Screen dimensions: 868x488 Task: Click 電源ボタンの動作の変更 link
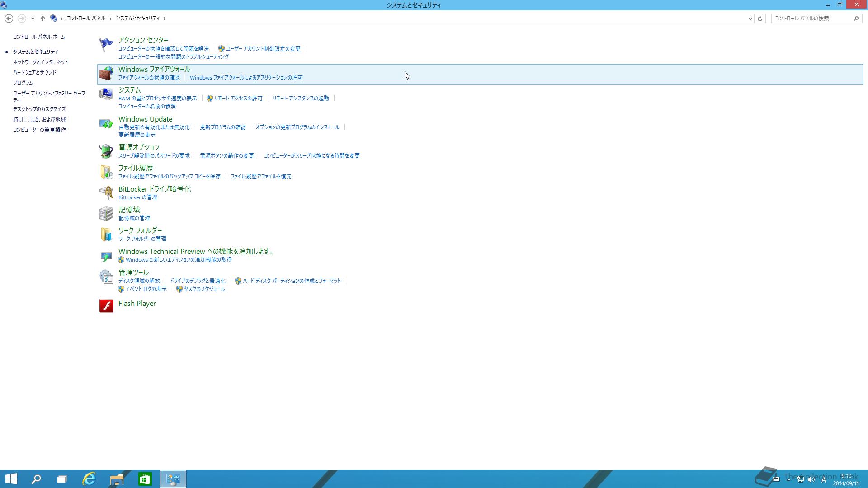coord(227,156)
